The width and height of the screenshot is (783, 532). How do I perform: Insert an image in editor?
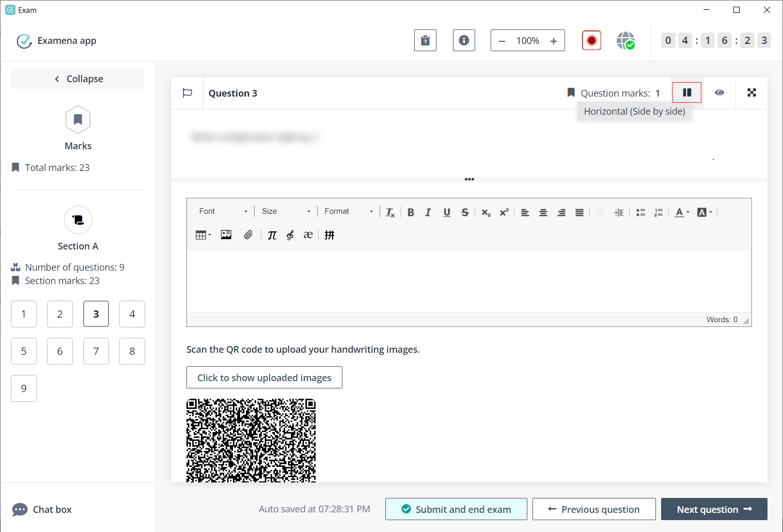226,235
